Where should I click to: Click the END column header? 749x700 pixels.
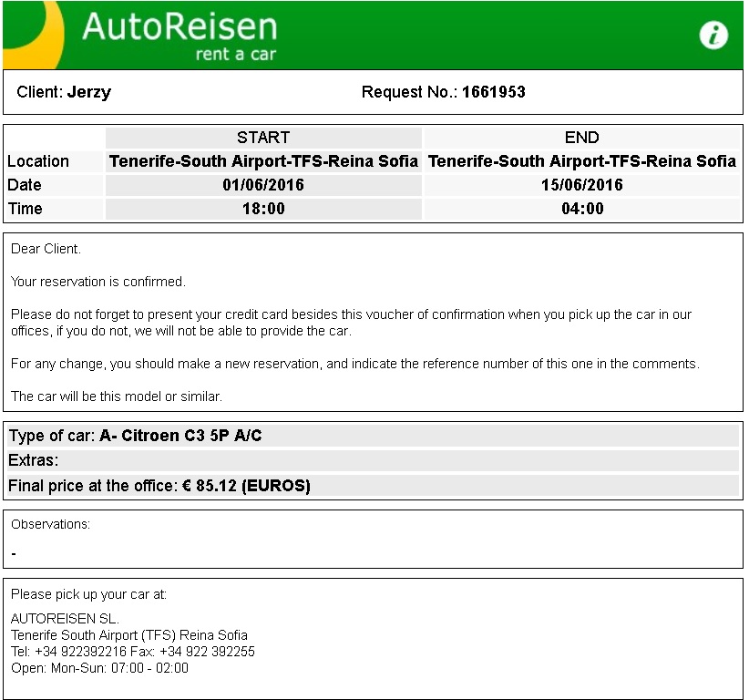582,138
